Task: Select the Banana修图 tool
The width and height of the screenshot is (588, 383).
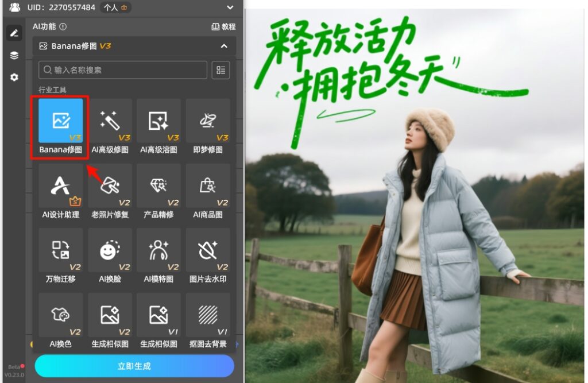Action: pos(60,121)
